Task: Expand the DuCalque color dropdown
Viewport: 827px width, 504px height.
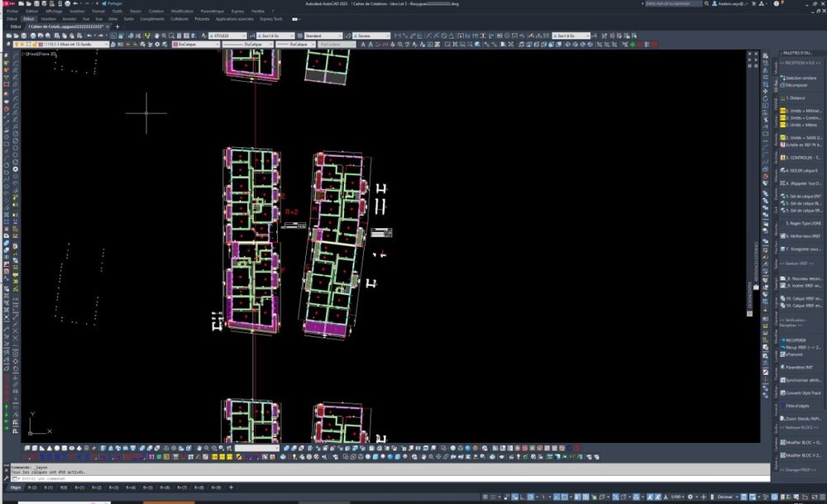Action: 196,45
